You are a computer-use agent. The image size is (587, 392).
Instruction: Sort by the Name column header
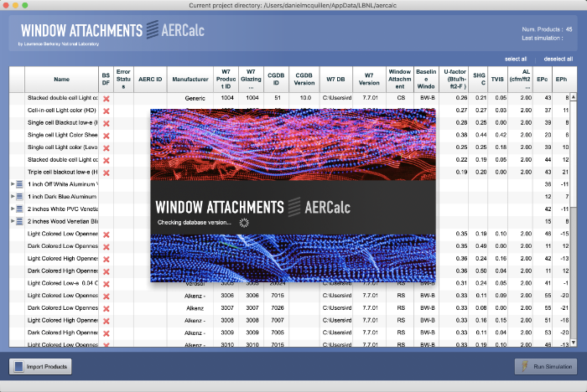61,80
